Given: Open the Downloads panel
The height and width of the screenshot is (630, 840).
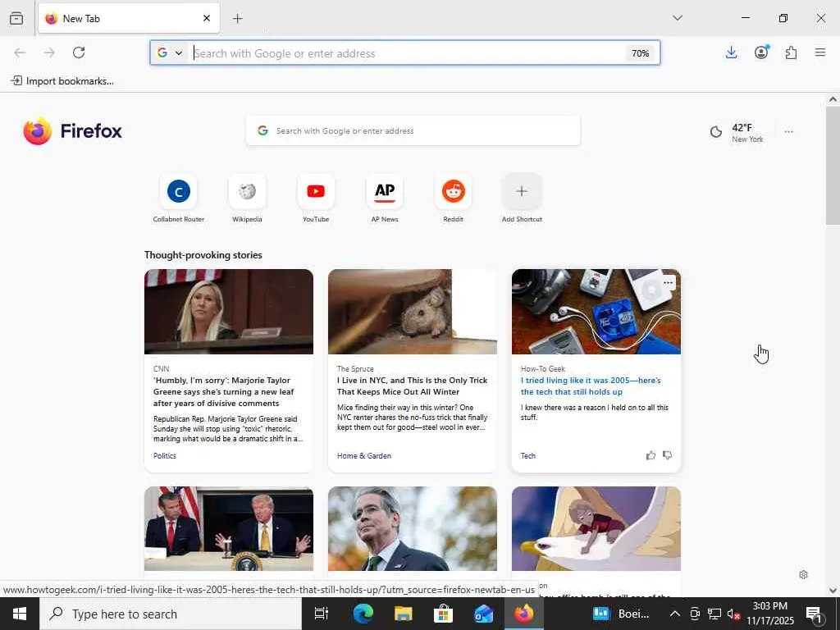Looking at the screenshot, I should [731, 52].
